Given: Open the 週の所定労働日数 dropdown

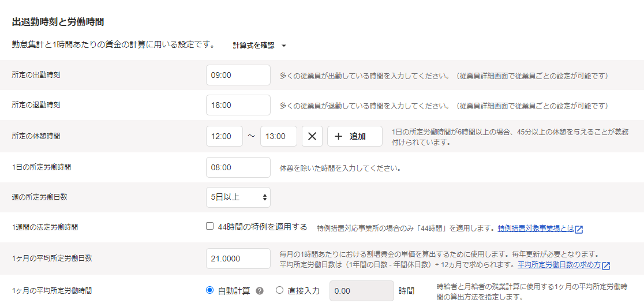Looking at the screenshot, I should point(238,197).
